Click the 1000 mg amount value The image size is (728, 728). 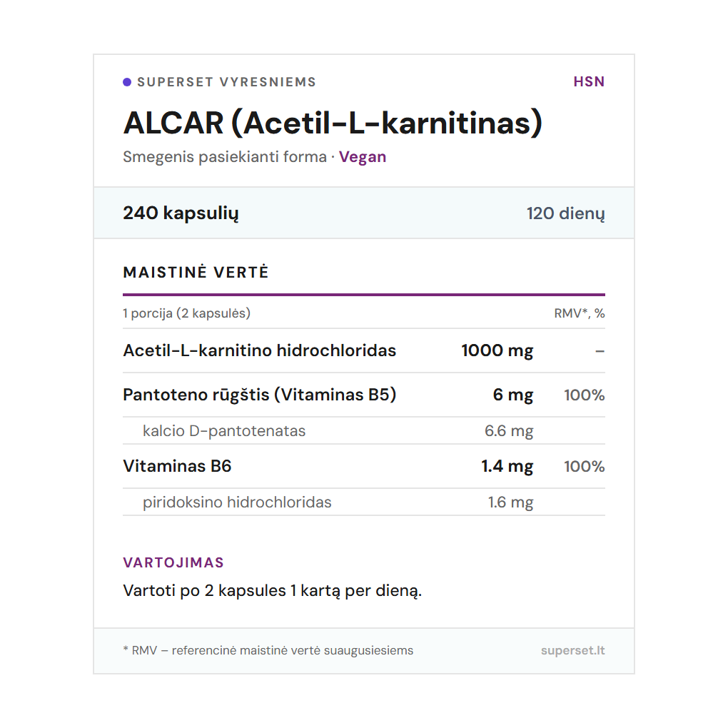497,350
